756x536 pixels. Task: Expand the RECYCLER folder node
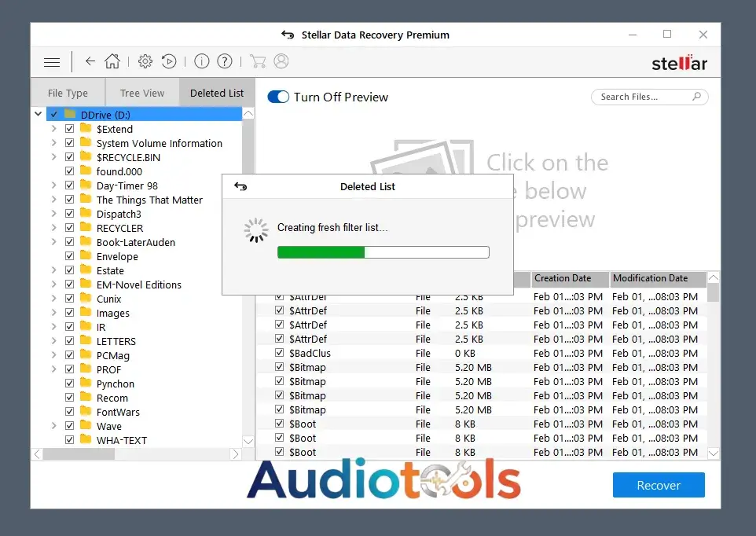click(53, 228)
